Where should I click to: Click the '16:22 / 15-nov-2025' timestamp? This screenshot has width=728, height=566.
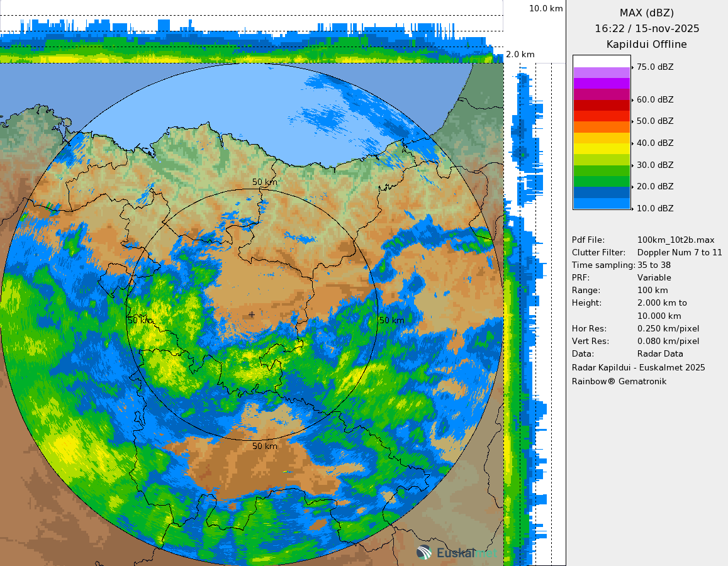[x=647, y=29]
